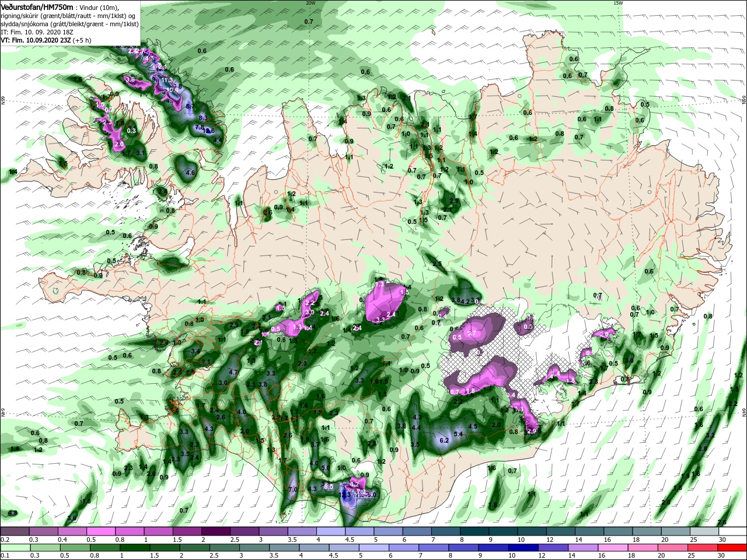Pick the dark purple 2 swatch in the top legend row
747x560 pixels.
tap(215, 531)
